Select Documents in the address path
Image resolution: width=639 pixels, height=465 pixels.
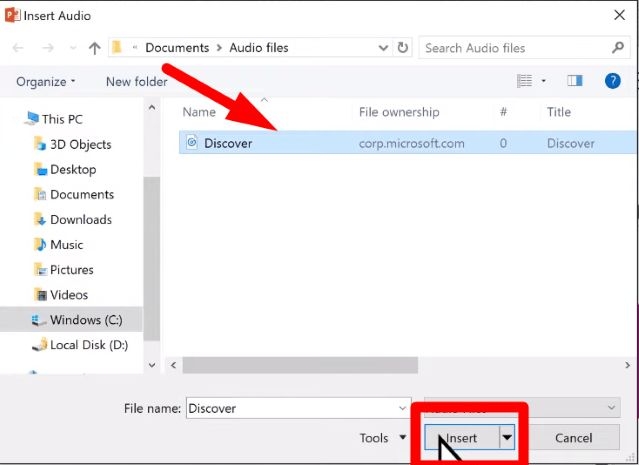click(177, 48)
